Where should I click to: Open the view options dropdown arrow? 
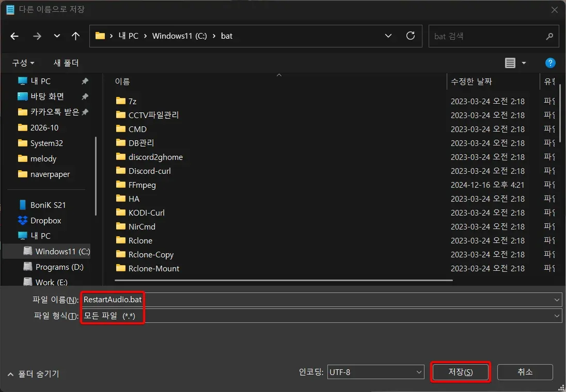524,63
